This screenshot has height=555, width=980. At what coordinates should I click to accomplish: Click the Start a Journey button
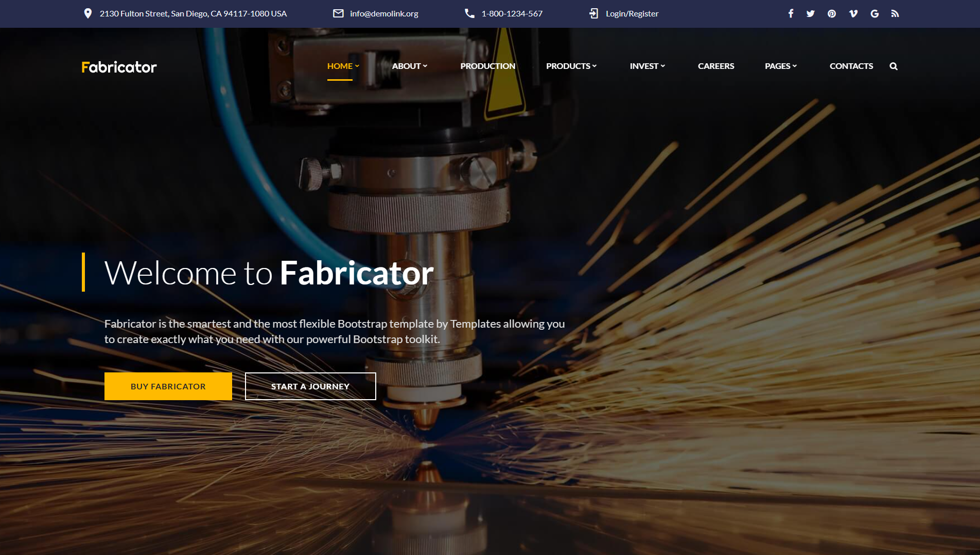tap(310, 386)
